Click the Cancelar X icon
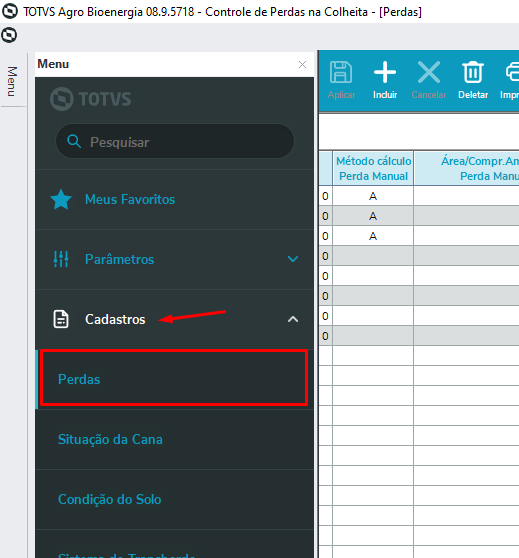The image size is (519, 558). pos(429,72)
